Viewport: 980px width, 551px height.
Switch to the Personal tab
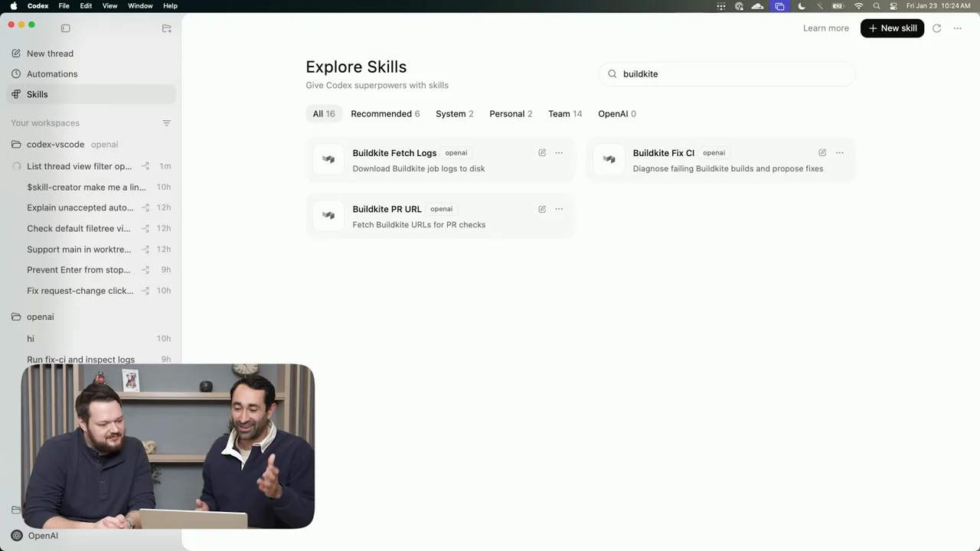click(511, 114)
